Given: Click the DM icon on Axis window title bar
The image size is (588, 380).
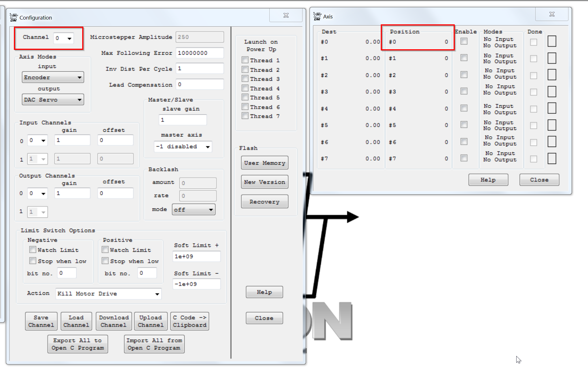Looking at the screenshot, I should [x=318, y=16].
